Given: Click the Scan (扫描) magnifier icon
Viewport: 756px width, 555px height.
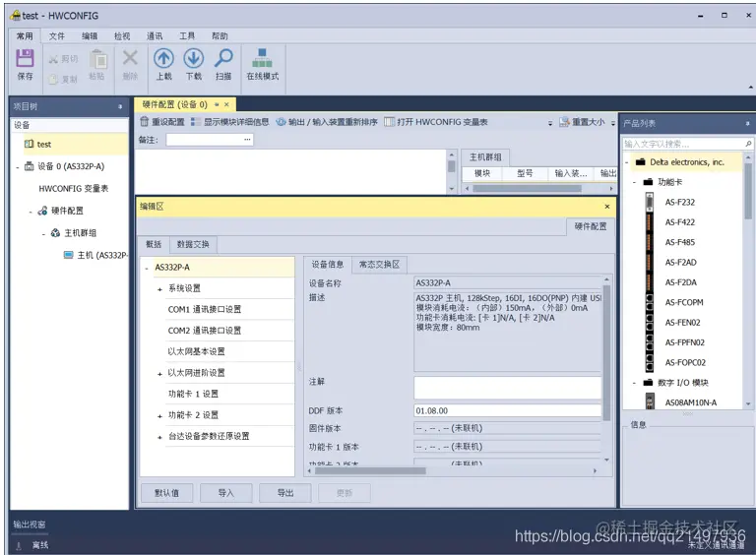Looking at the screenshot, I should click(x=223, y=58).
